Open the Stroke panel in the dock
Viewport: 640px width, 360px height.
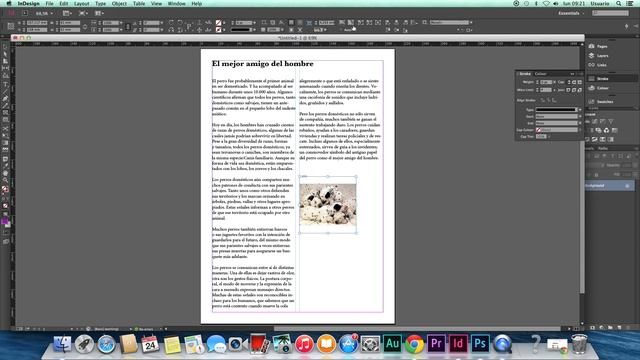pyautogui.click(x=602, y=79)
